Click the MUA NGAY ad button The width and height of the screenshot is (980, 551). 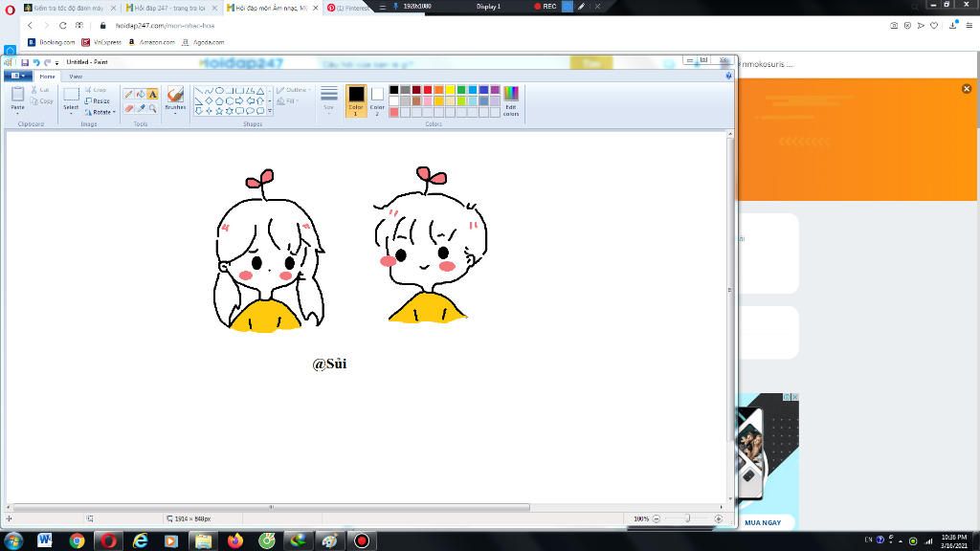763,523
